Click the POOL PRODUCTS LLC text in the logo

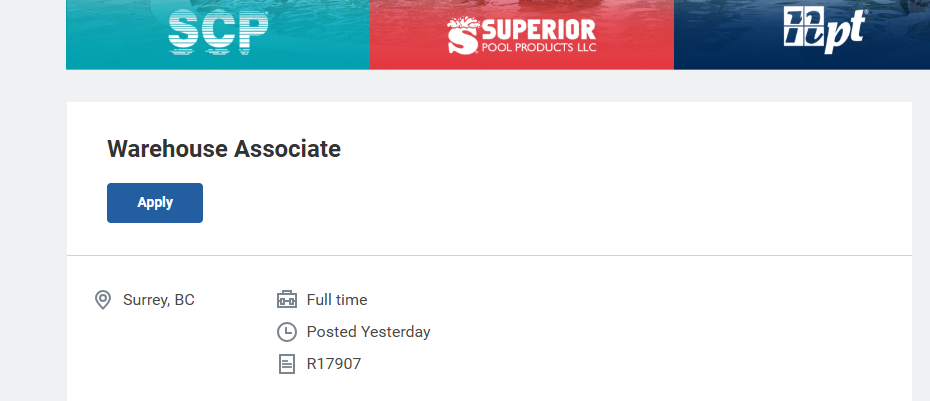[539, 47]
